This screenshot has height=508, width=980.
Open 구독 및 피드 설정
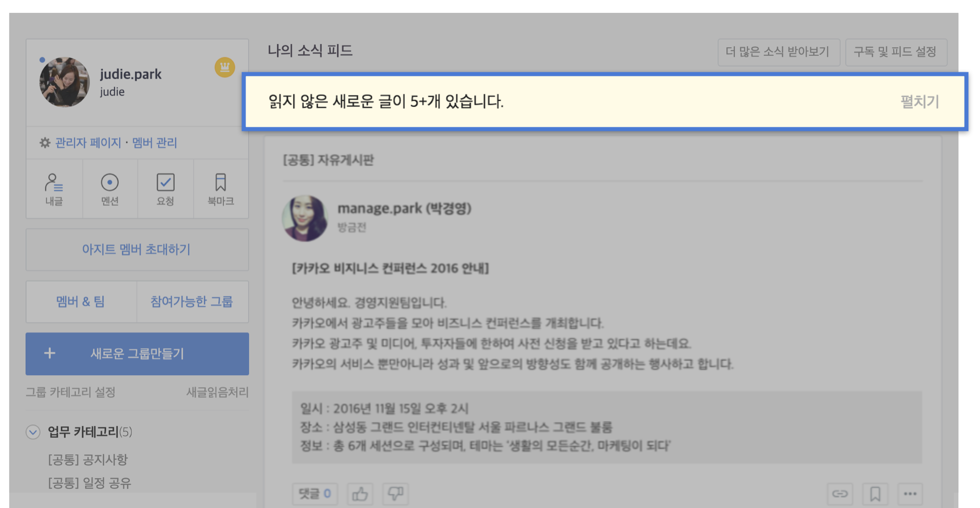[x=895, y=52]
